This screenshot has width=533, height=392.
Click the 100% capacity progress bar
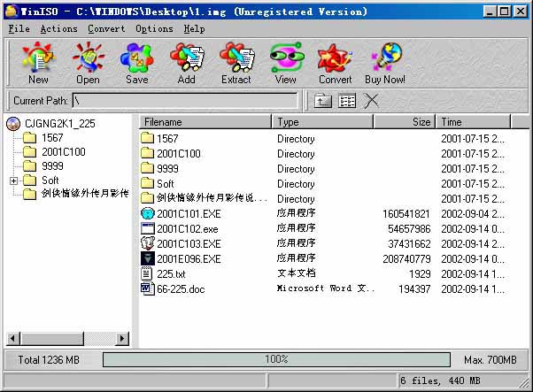pyautogui.click(x=276, y=359)
